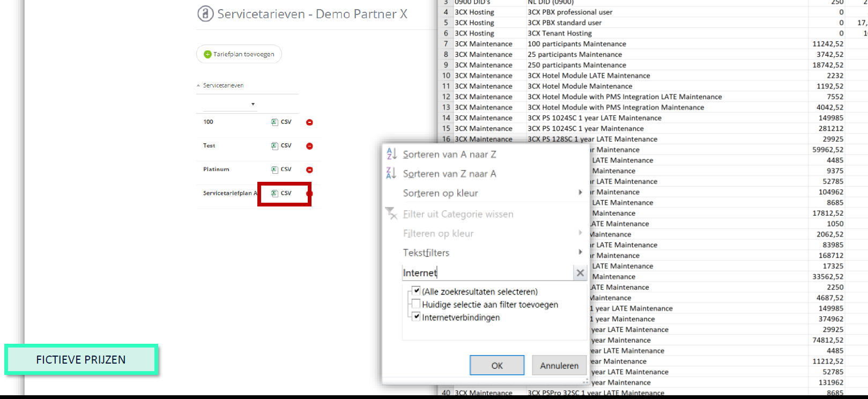The image size is (868, 399).
Task: Delete the 100 tariff plan
Action: [x=309, y=122]
